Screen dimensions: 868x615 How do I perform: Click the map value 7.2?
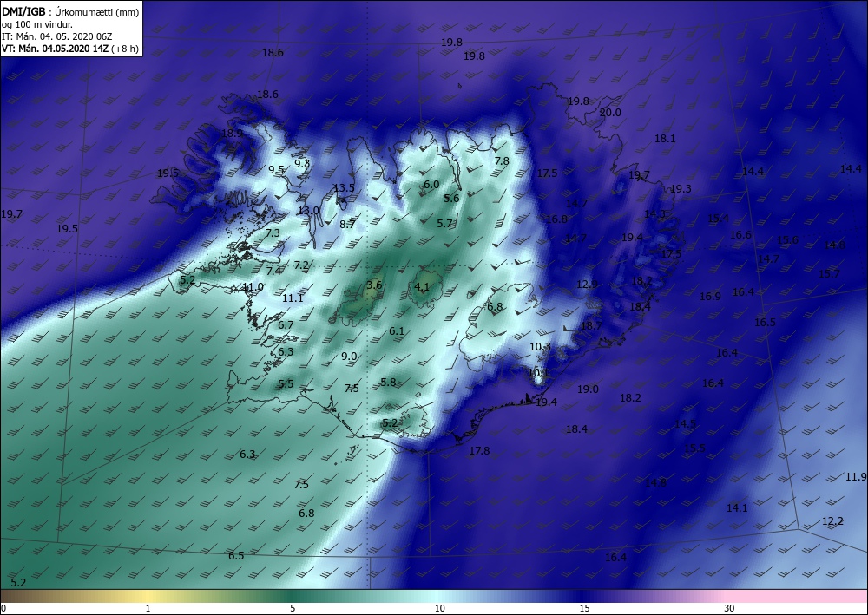click(300, 265)
